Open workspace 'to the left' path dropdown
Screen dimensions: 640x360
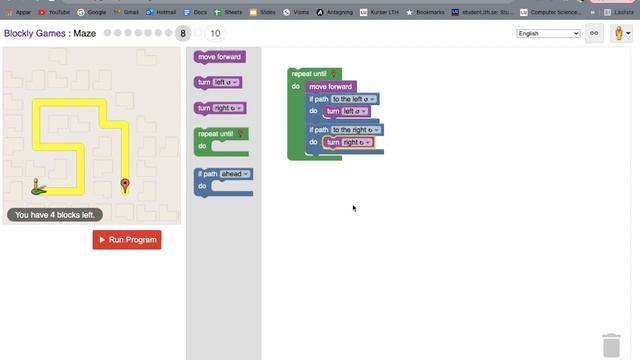point(353,99)
